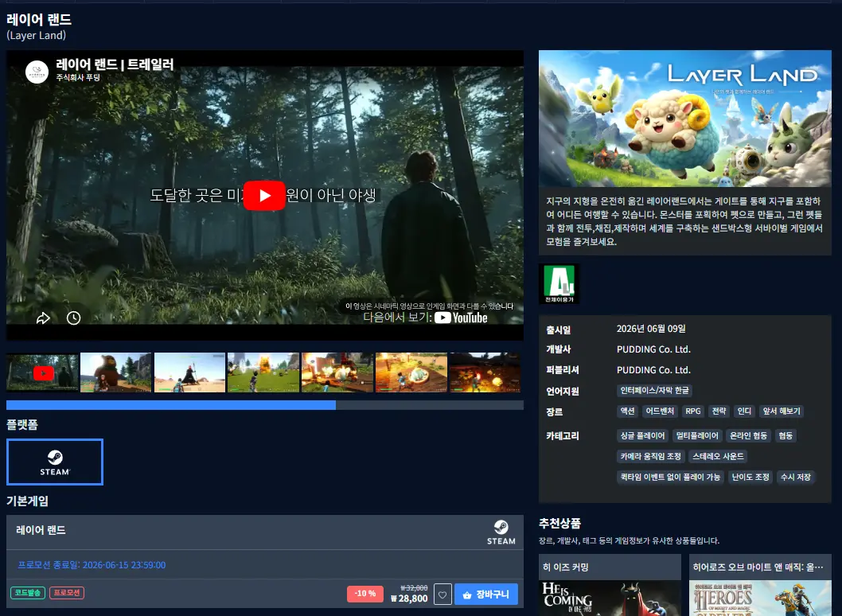Add Layer Land to wishlist heart icon
The image size is (842, 616).
442,595
